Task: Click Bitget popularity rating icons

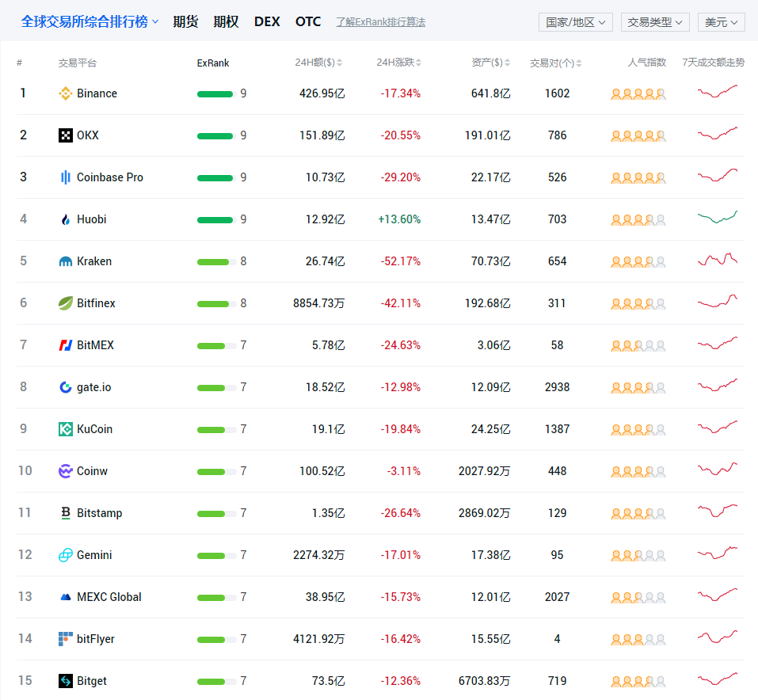Action: pyautogui.click(x=638, y=682)
